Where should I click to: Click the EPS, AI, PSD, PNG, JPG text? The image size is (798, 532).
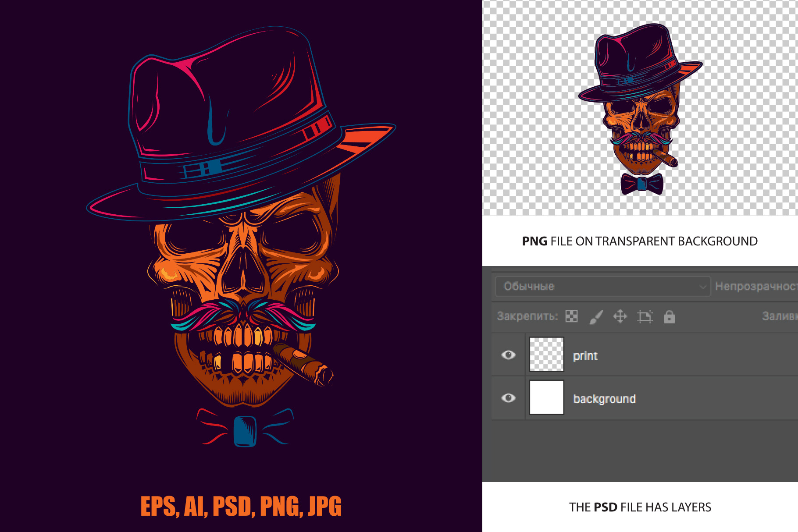pyautogui.click(x=241, y=507)
